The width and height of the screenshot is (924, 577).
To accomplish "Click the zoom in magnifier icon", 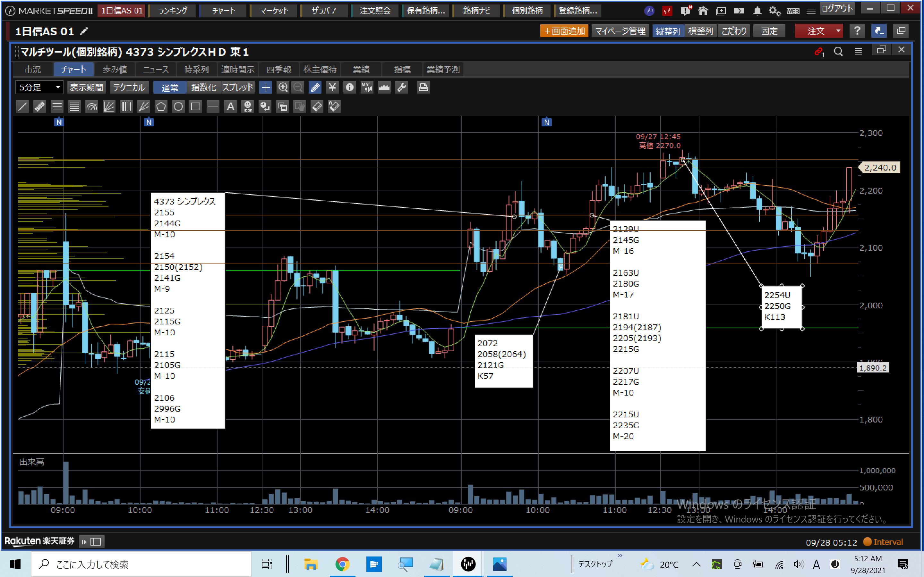I will 283,88.
